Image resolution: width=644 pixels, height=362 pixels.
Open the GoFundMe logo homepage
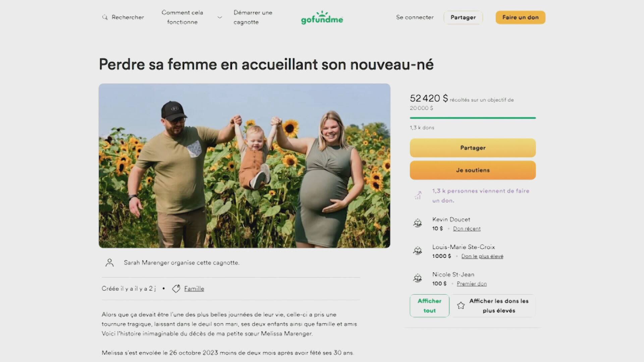(322, 17)
